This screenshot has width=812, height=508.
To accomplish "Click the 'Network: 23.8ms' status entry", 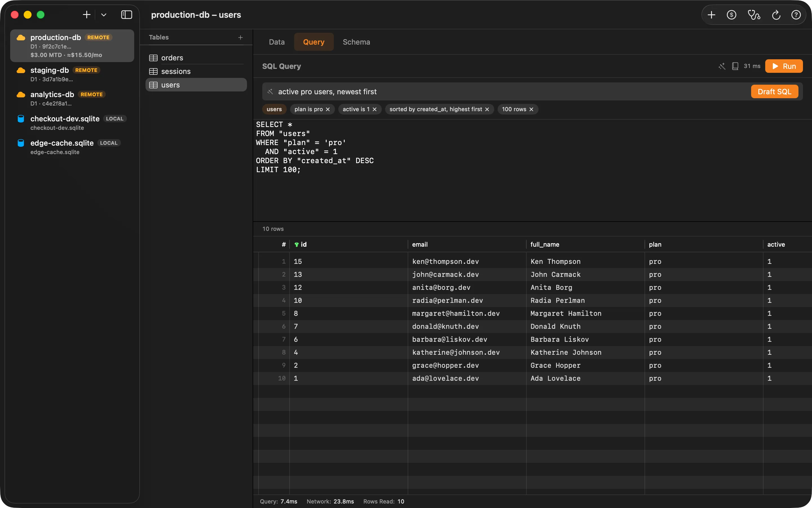I will [330, 501].
